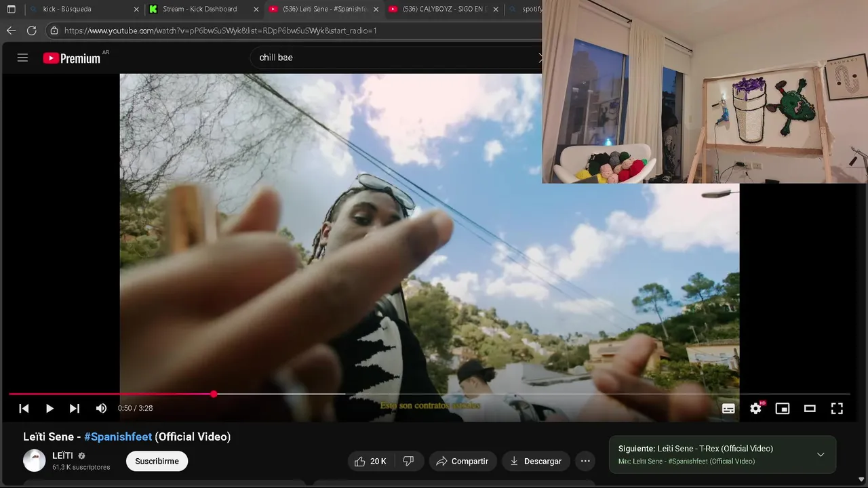Seek using the red progress bar scrubber

(214, 394)
